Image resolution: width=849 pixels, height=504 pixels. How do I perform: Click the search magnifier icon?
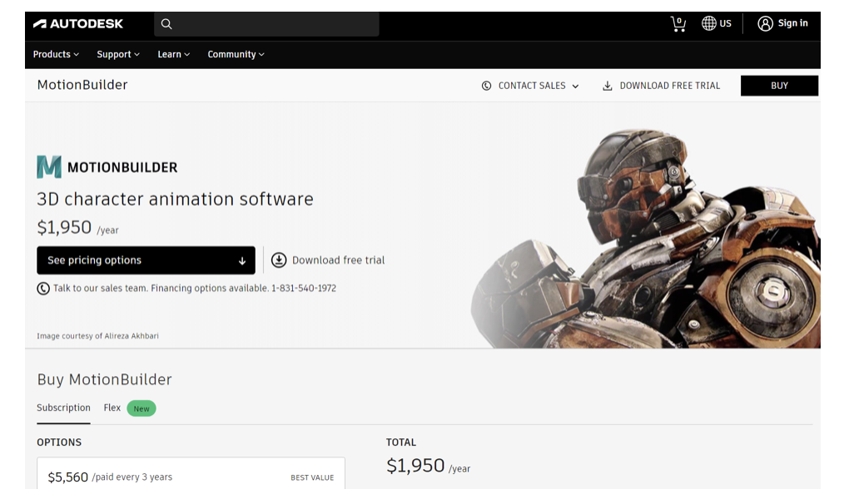tap(166, 24)
